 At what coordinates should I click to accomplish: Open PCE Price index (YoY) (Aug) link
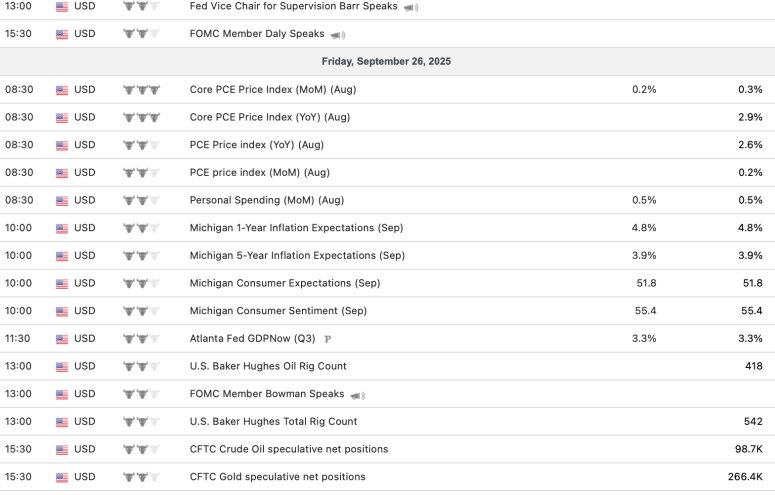click(257, 145)
